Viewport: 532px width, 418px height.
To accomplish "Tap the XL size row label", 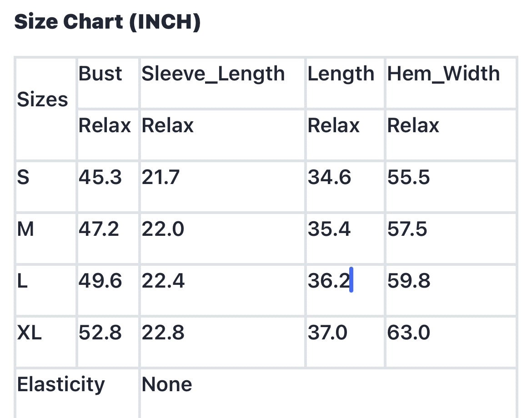I will coord(29,333).
